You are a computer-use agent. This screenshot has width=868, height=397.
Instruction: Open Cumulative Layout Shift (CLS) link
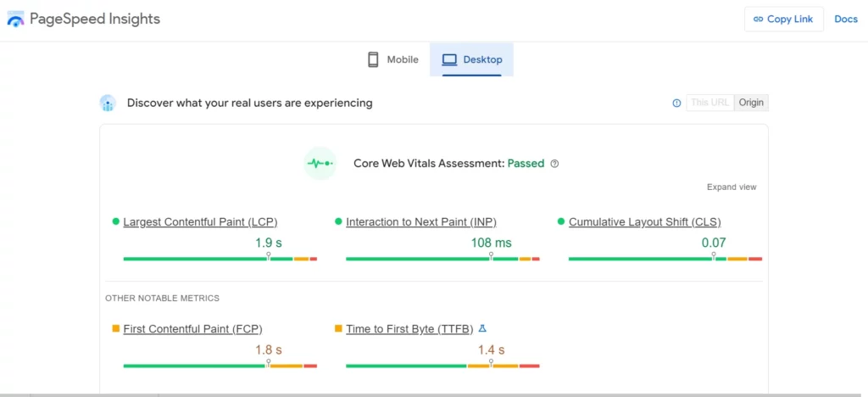pyautogui.click(x=645, y=222)
